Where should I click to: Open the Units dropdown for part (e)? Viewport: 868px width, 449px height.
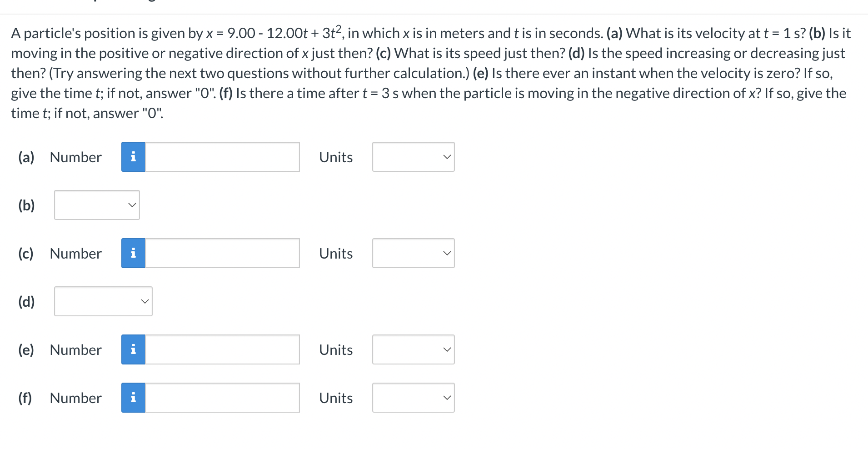pos(413,349)
